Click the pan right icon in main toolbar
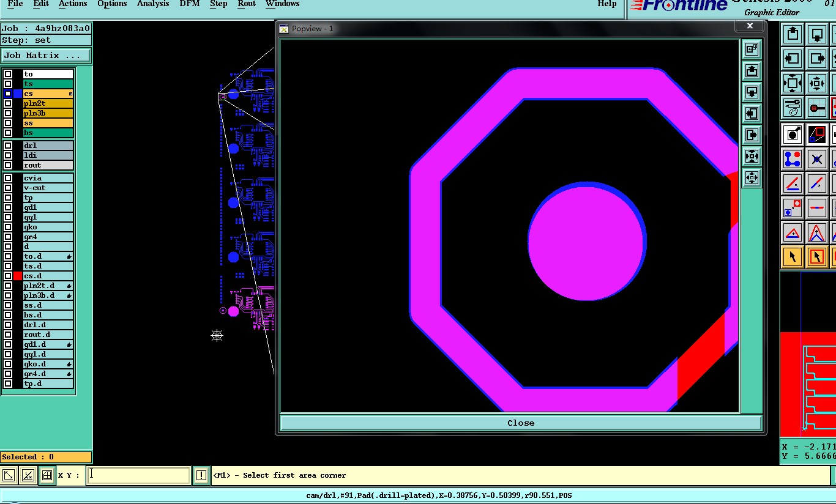Screen dimensions: 836x504 [816, 59]
